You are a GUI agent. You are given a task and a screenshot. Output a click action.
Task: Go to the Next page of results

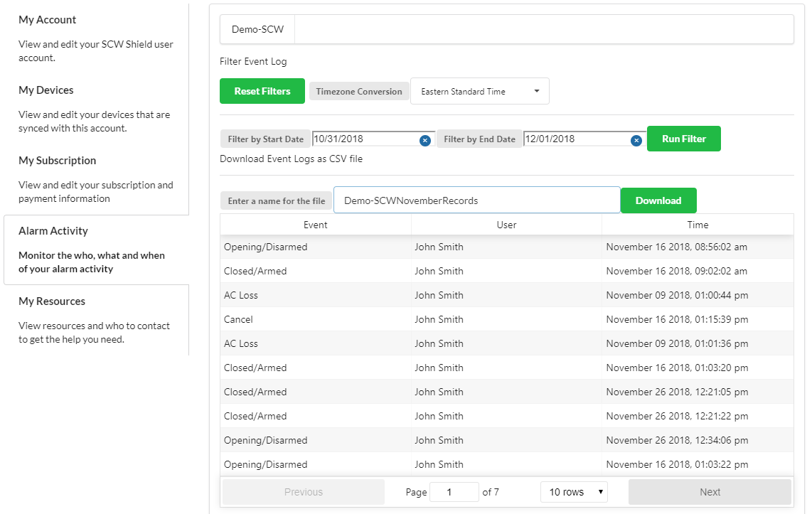click(x=710, y=492)
